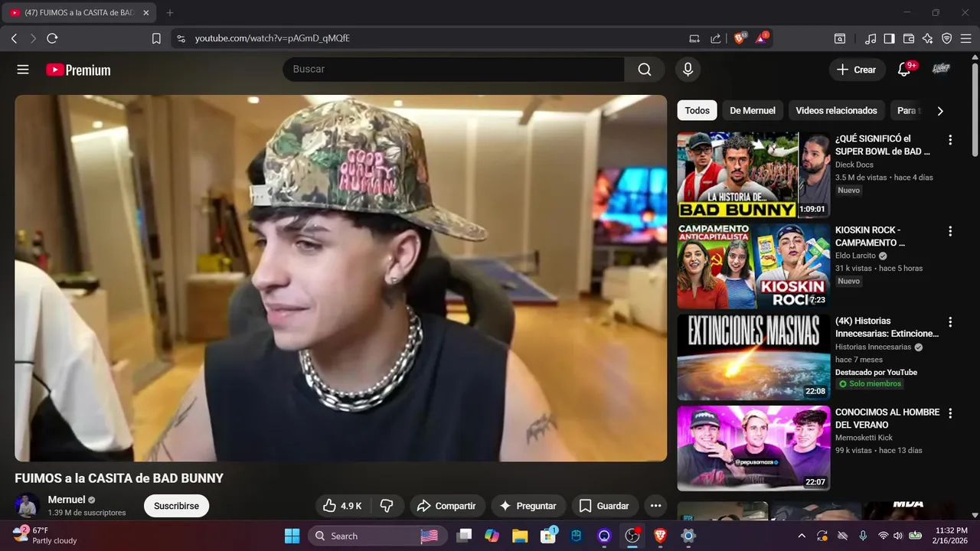Open Brave Wallet icon
This screenshot has height=551, width=980.
(909, 38)
